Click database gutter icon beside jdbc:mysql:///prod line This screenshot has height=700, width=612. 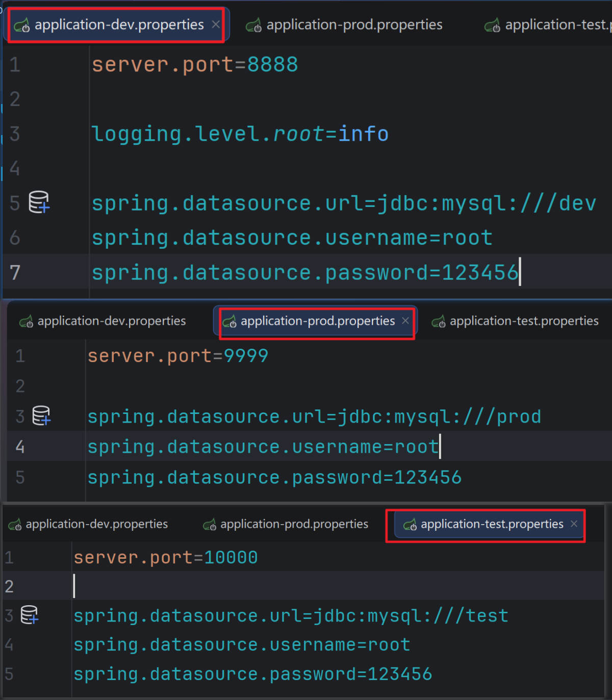41,416
